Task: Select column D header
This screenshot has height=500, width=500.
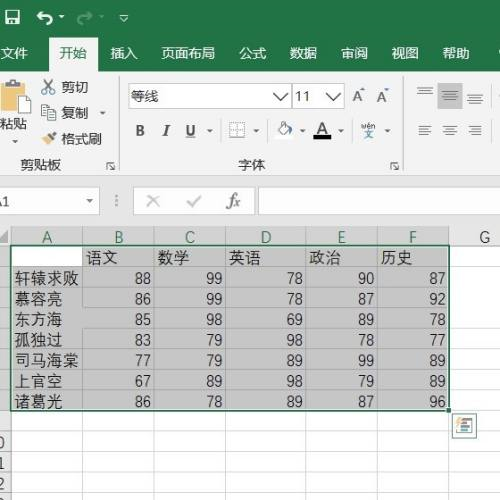Action: pyautogui.click(x=266, y=237)
